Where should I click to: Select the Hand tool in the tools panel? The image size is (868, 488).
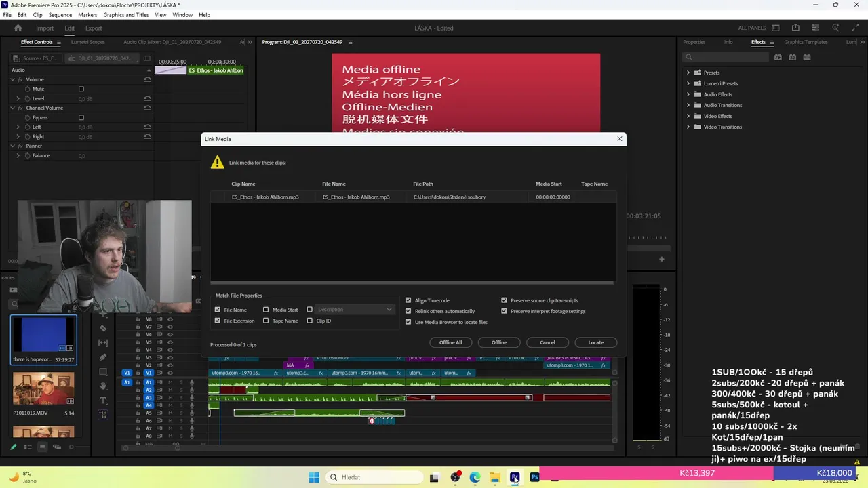103,386
